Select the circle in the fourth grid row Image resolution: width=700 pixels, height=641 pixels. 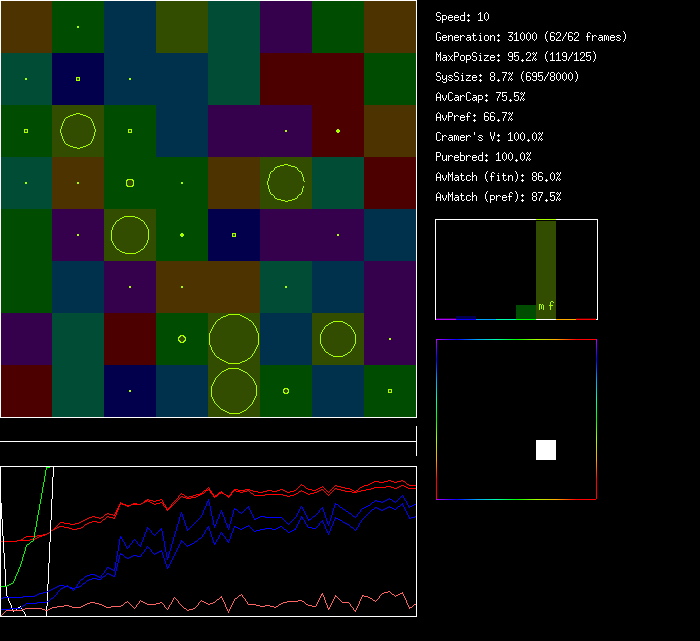coord(286,183)
